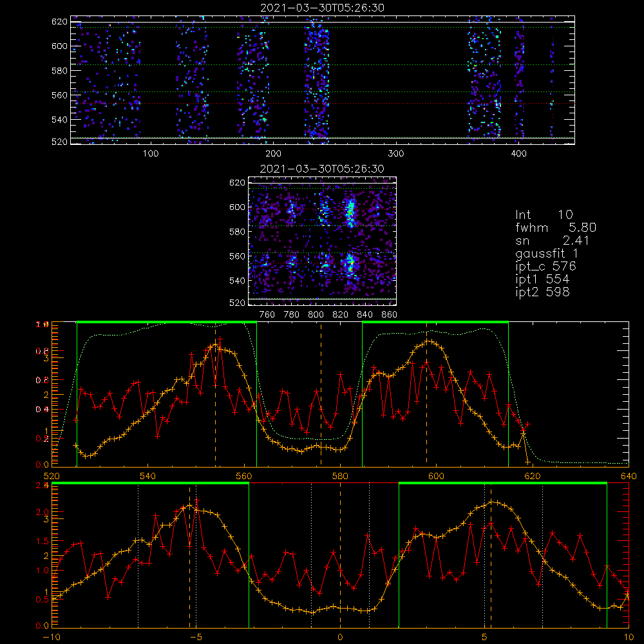644x644 pixels.
Task: Click the 'ipt2 598' text
Action: click(542, 292)
